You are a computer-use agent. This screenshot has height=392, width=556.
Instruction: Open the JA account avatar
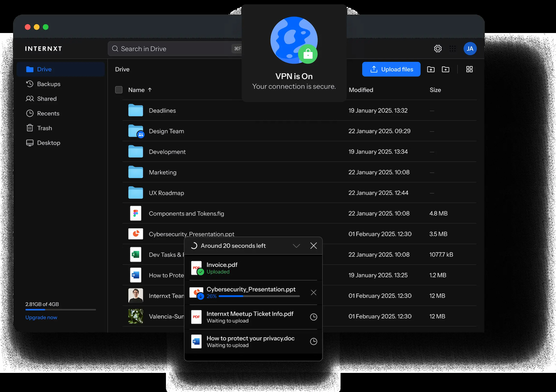coord(470,49)
